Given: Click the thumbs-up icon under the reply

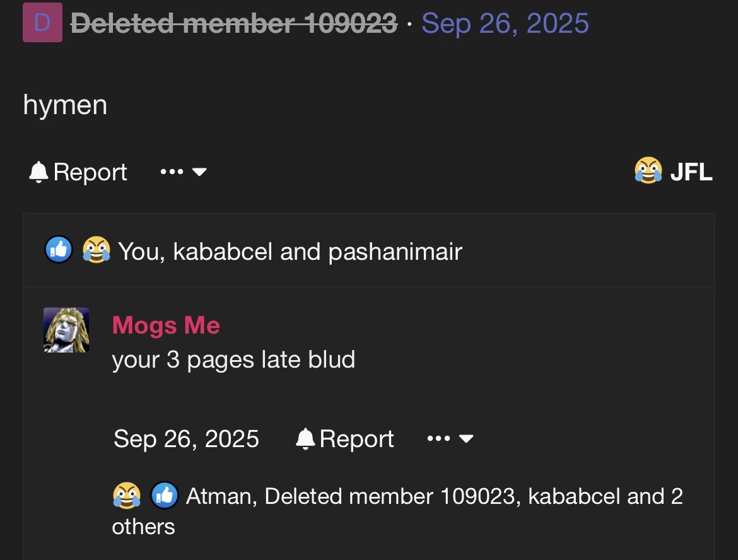Looking at the screenshot, I should point(164,496).
